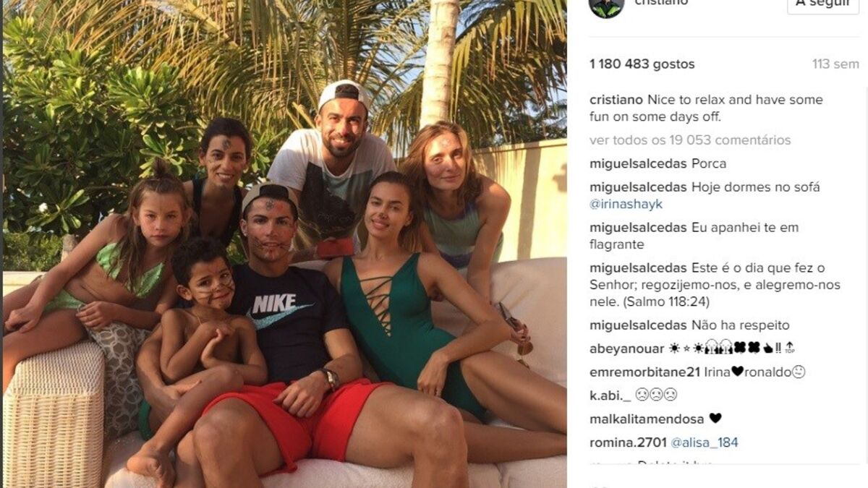Open miguelsalcedas profile from the Porca comment
The height and width of the screenshot is (488, 868).
pos(638,164)
